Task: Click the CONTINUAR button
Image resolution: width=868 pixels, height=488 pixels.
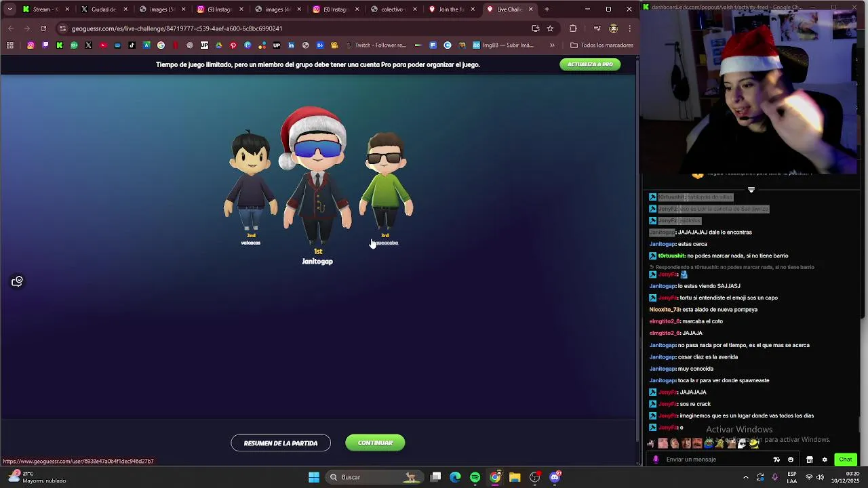Action: click(x=375, y=443)
